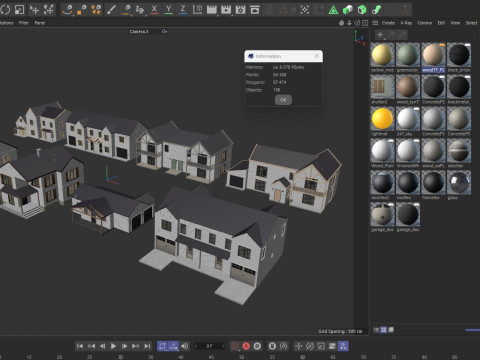Click the green single cube icon
Screen dimensions: 480x360
362,10
